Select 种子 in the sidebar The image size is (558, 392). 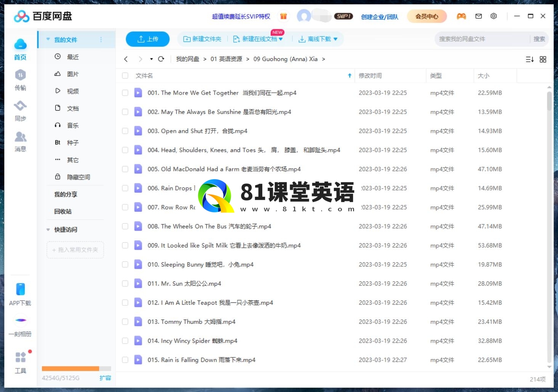click(72, 143)
